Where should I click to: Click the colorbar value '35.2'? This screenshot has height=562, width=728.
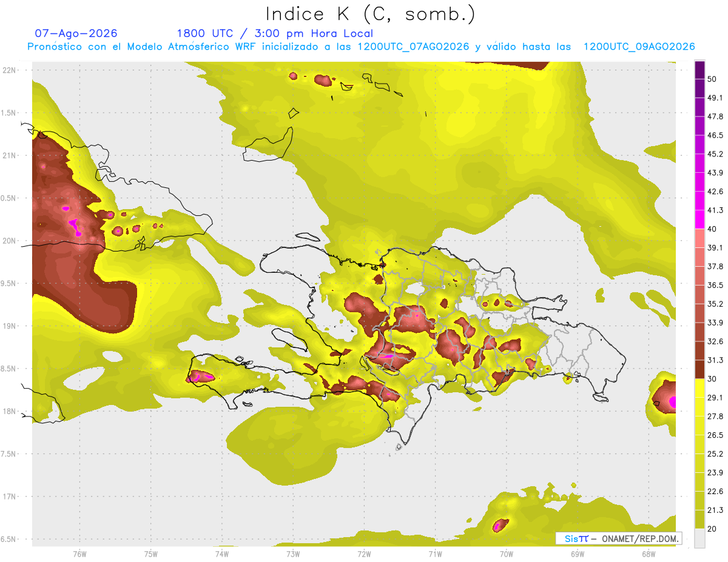715,304
